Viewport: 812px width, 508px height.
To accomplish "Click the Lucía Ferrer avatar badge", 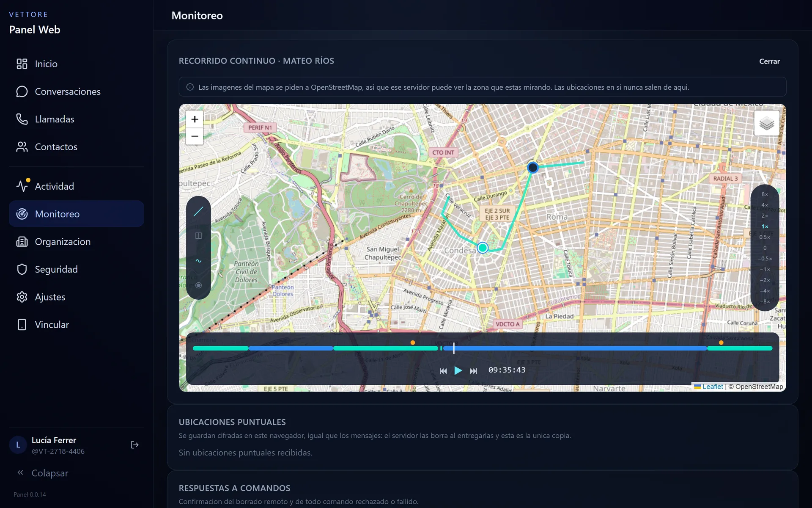I will tap(18, 445).
